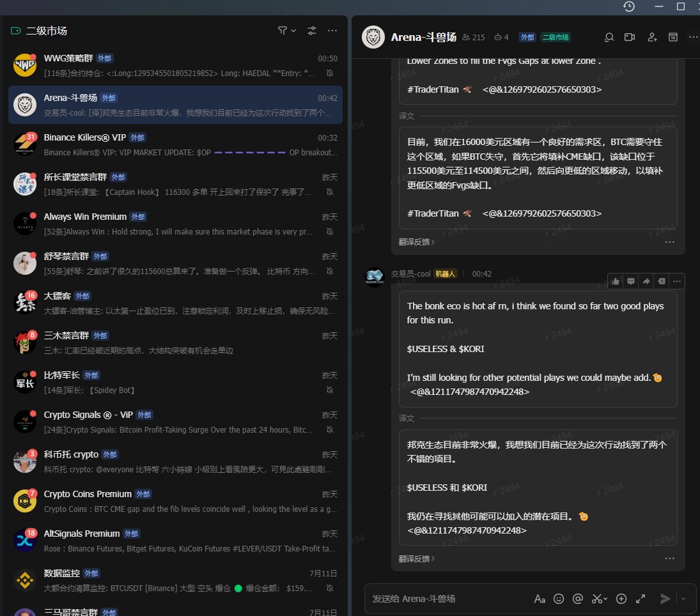Screen dimensions: 700x616
Task: Click the WWG策略群 avatar
Action: (x=25, y=65)
